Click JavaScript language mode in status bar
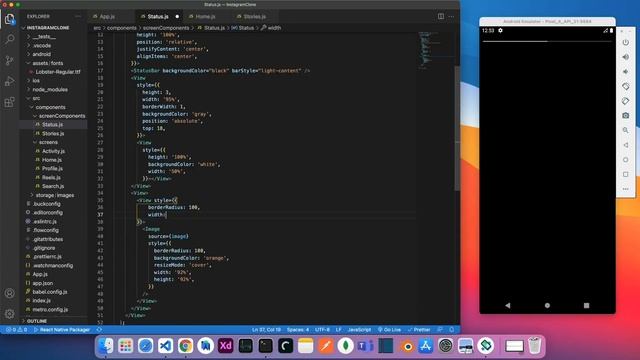 (x=360, y=330)
